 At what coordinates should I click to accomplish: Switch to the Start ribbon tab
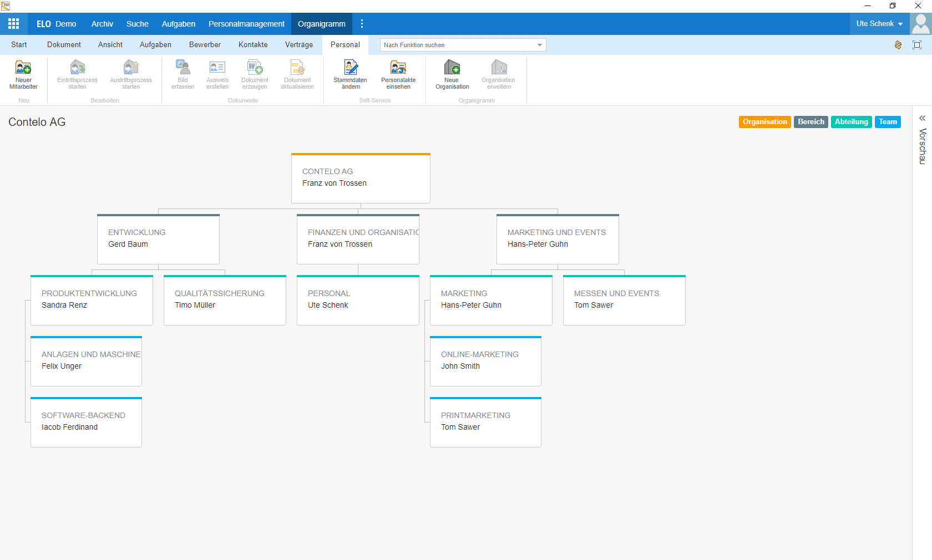click(x=19, y=45)
